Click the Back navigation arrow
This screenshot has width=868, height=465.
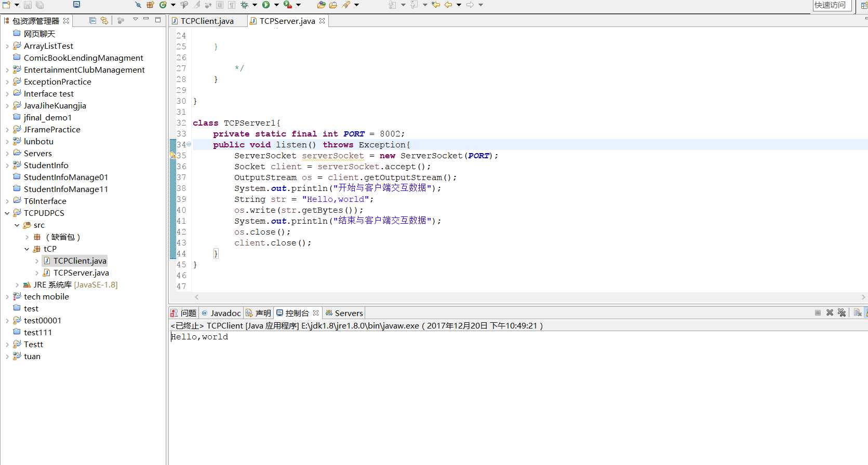point(448,5)
